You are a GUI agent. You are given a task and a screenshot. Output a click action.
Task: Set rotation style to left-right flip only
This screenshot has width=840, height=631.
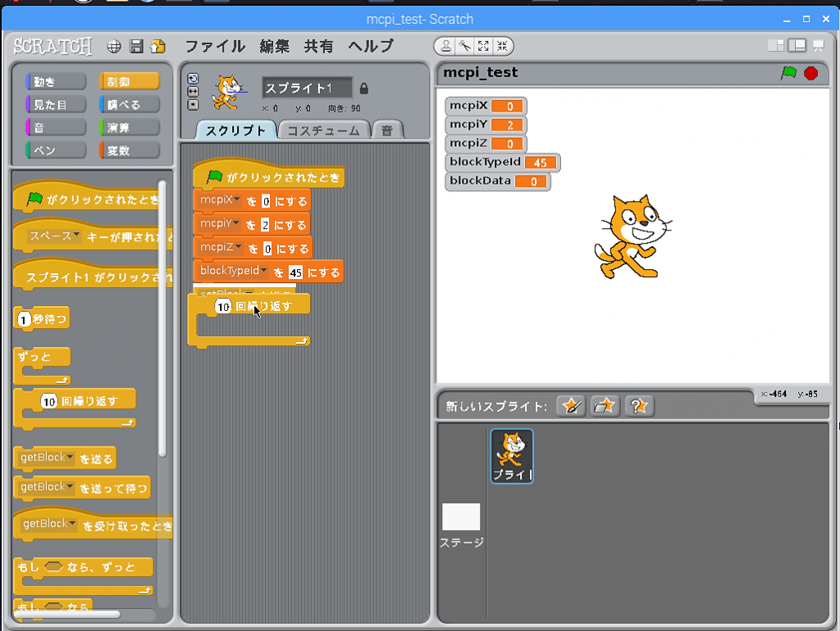coord(193,92)
